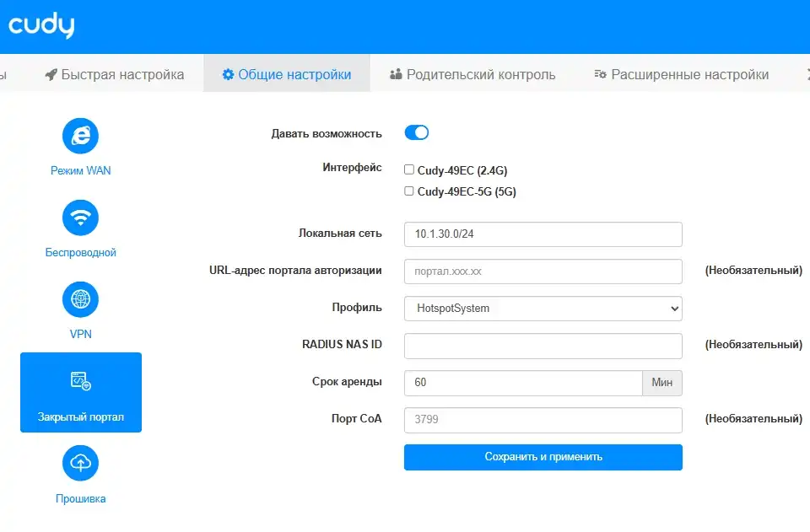The width and height of the screenshot is (810, 532).
Task: Click the Мин unit selector beside lease time
Action: [662, 383]
